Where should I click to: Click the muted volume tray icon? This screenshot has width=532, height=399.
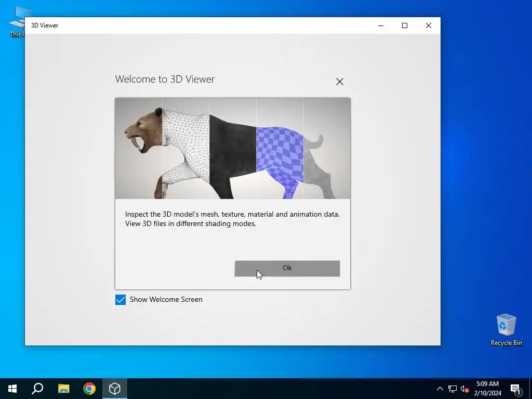coord(464,389)
